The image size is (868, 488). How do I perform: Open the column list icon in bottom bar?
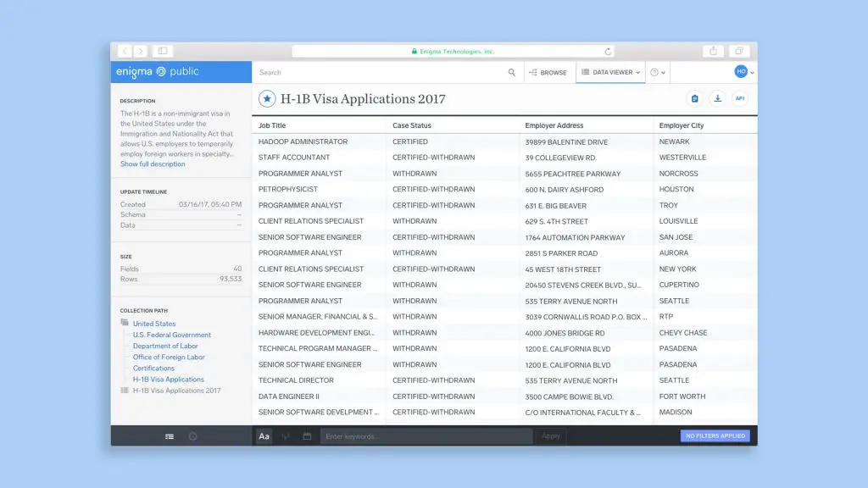[x=169, y=435]
